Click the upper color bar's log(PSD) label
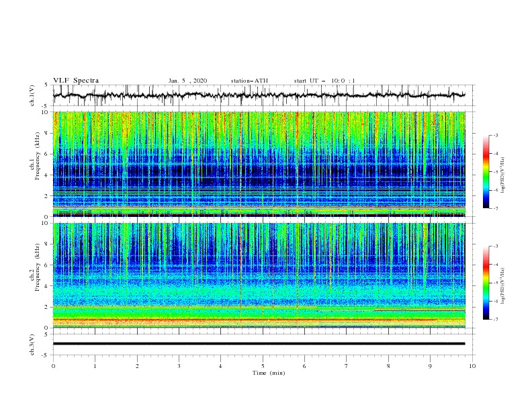The height and width of the screenshot is (411, 532). click(503, 175)
